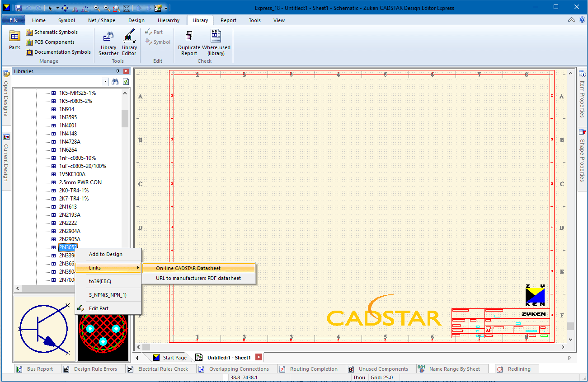588x382 pixels.
Task: Switch to the View ribbon tab
Action: coord(279,20)
